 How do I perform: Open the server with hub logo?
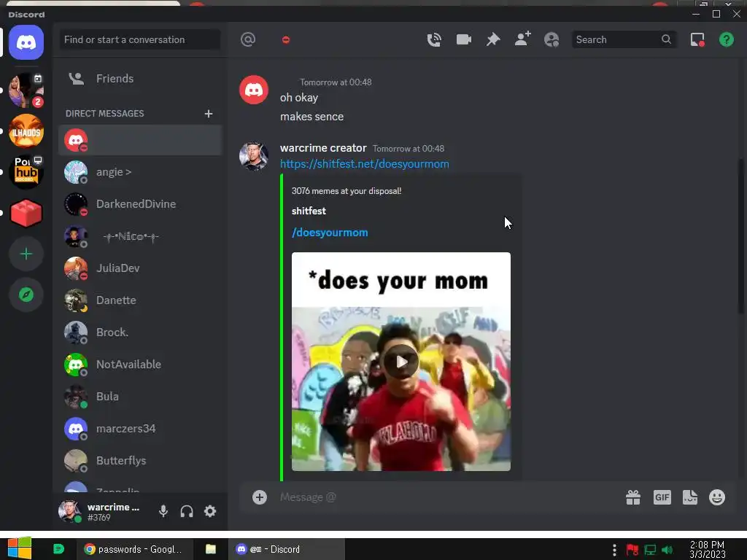[x=26, y=172]
